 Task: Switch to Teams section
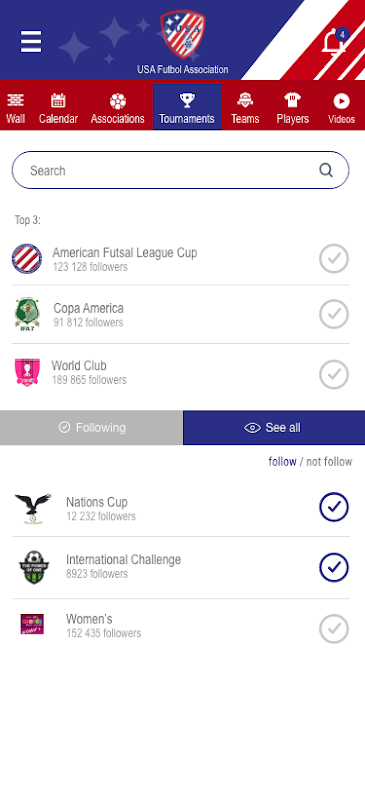(x=245, y=108)
